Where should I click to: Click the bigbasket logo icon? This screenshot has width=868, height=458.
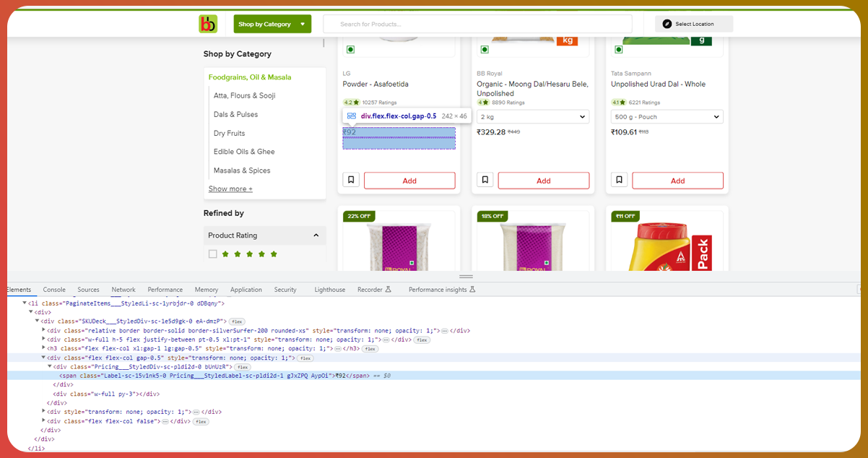point(208,24)
